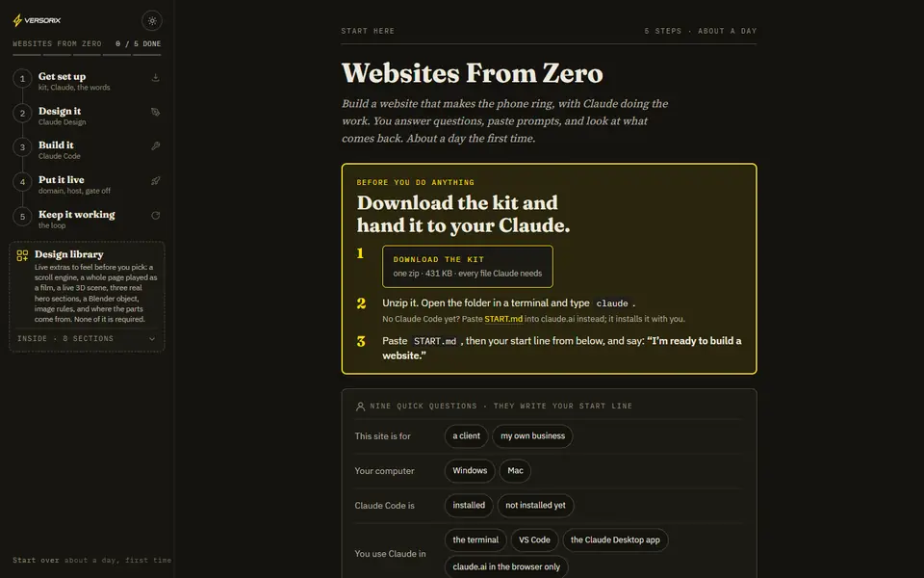The image size is (924, 578).
Task: Click 'domain, host, gate off' subtitle
Action: pyautogui.click(x=74, y=191)
